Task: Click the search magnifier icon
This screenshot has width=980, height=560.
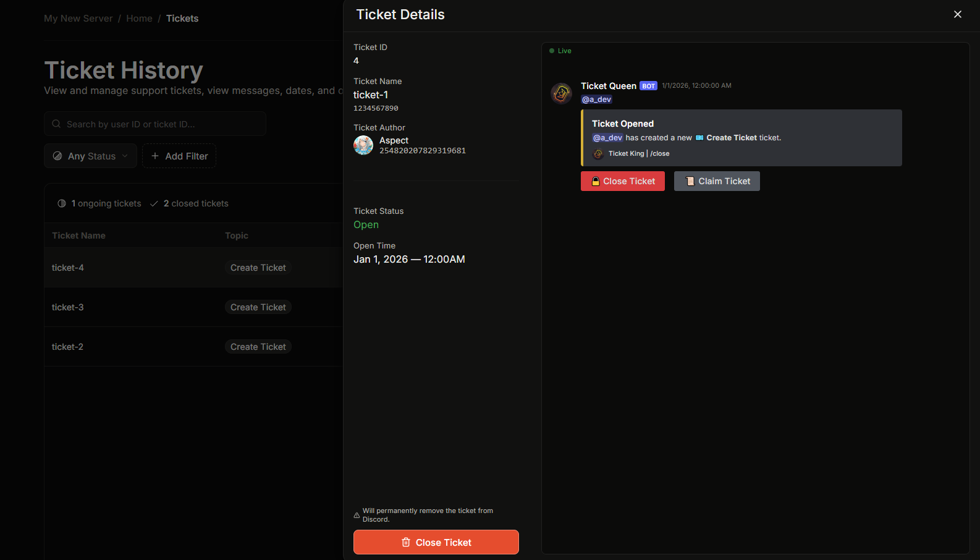Action: pos(56,124)
